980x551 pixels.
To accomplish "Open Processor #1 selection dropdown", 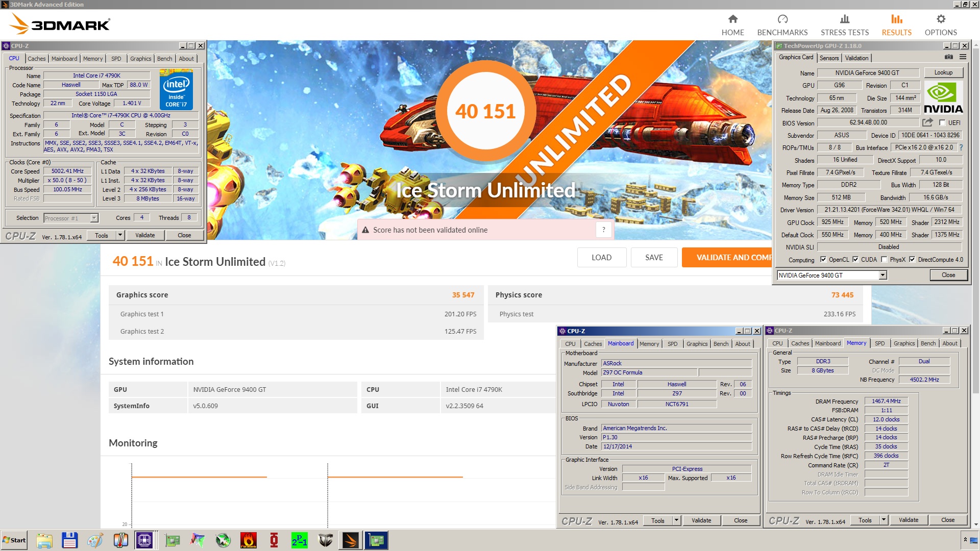I will click(x=94, y=218).
